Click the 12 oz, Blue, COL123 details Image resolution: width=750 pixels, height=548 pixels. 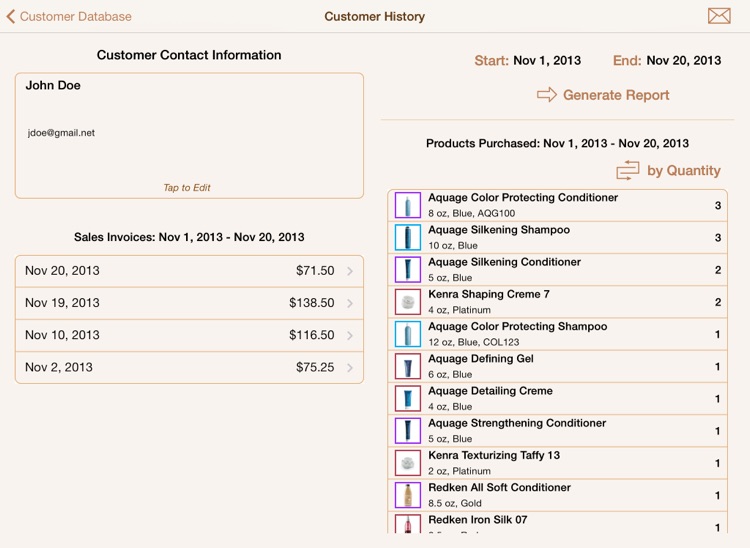(474, 342)
